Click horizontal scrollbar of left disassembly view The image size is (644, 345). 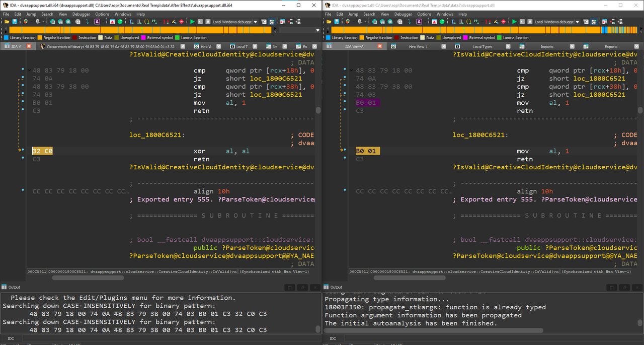[x=88, y=278]
